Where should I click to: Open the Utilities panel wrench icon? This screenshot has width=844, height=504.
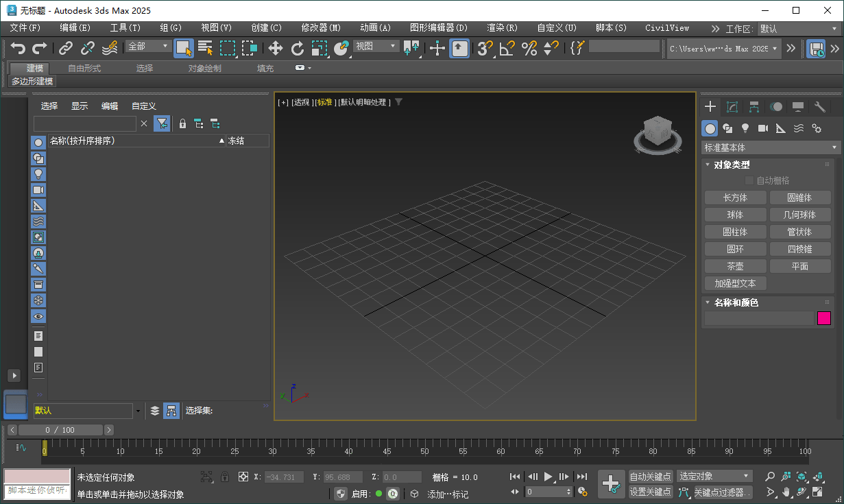pos(820,106)
